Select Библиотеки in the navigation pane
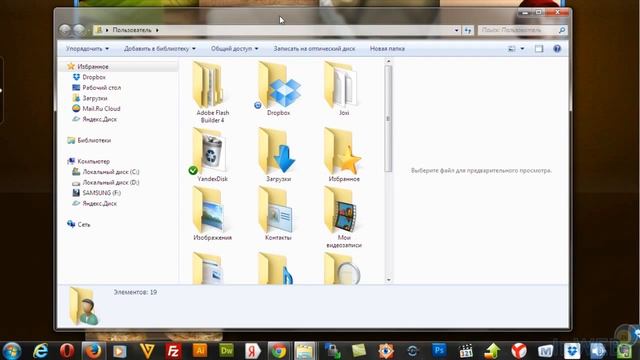The height and width of the screenshot is (360, 640). click(94, 140)
